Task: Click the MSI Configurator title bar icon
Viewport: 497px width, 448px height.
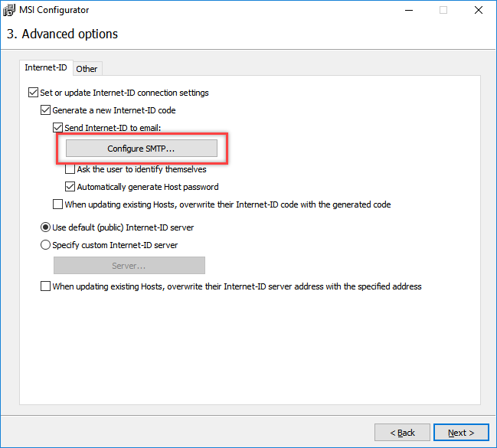Action: coord(9,10)
